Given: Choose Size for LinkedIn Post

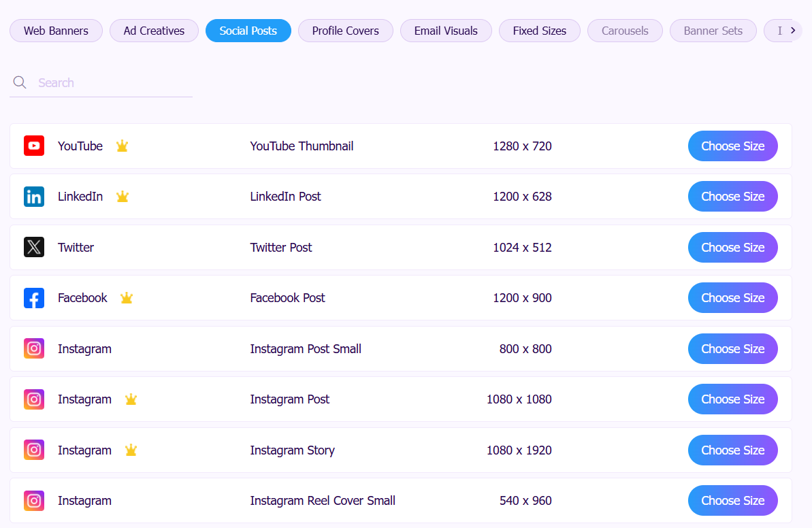Looking at the screenshot, I should (733, 197).
